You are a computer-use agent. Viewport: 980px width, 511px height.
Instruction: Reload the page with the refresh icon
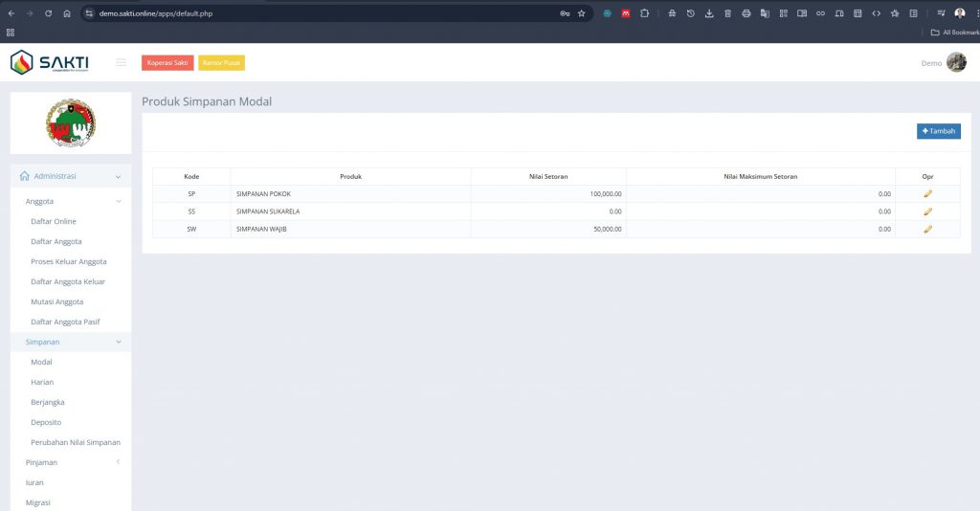point(48,13)
